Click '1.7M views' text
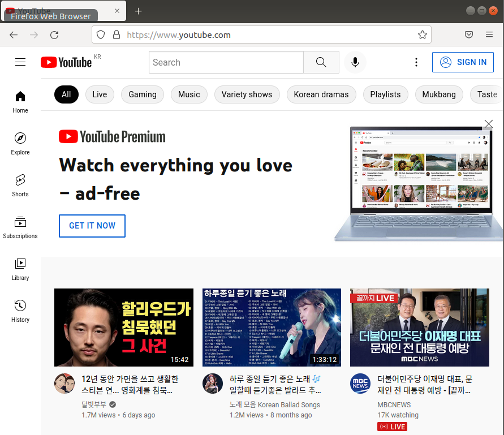Image resolution: width=504 pixels, height=435 pixels. pos(98,415)
